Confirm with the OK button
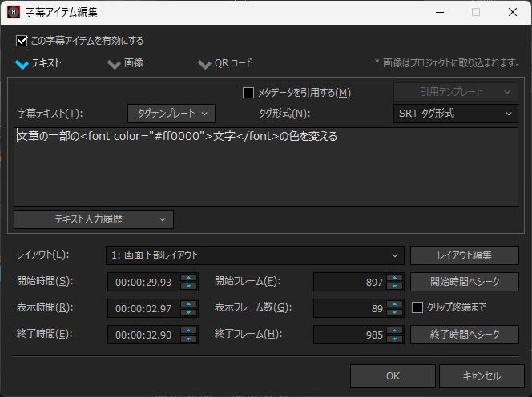Screen dimensions: 532x397 point(393,376)
